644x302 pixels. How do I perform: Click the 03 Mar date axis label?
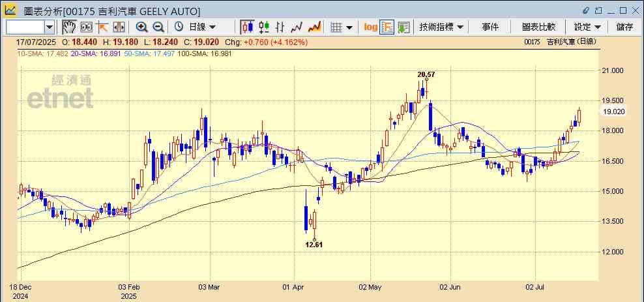(210, 287)
